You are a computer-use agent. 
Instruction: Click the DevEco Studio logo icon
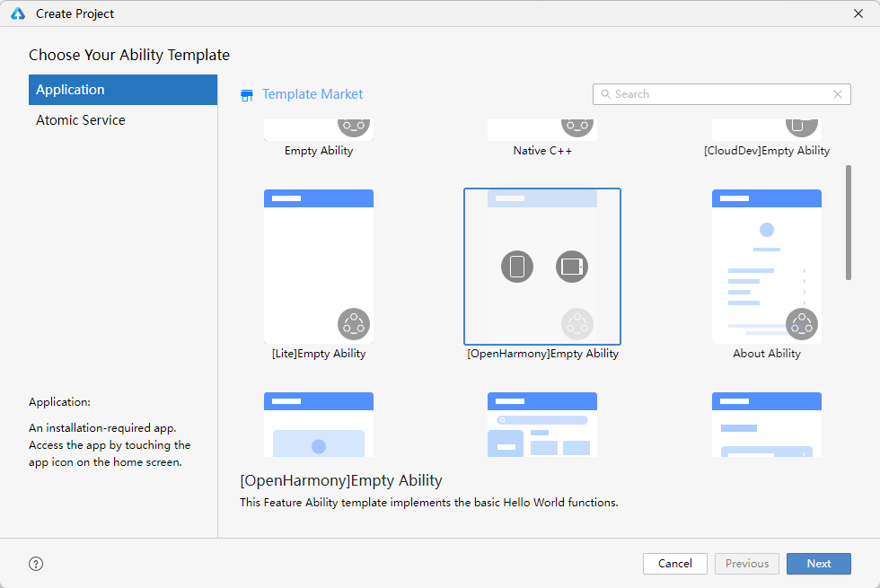click(x=18, y=13)
